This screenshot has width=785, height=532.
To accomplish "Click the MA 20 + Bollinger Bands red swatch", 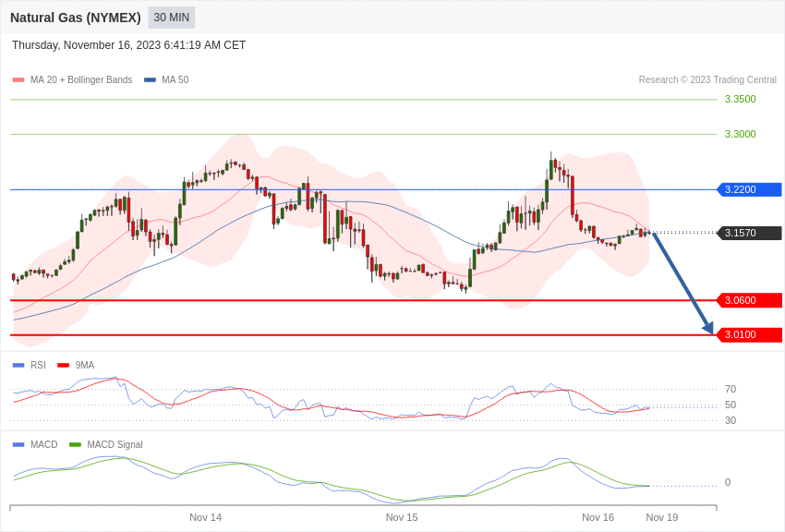I will coord(18,79).
